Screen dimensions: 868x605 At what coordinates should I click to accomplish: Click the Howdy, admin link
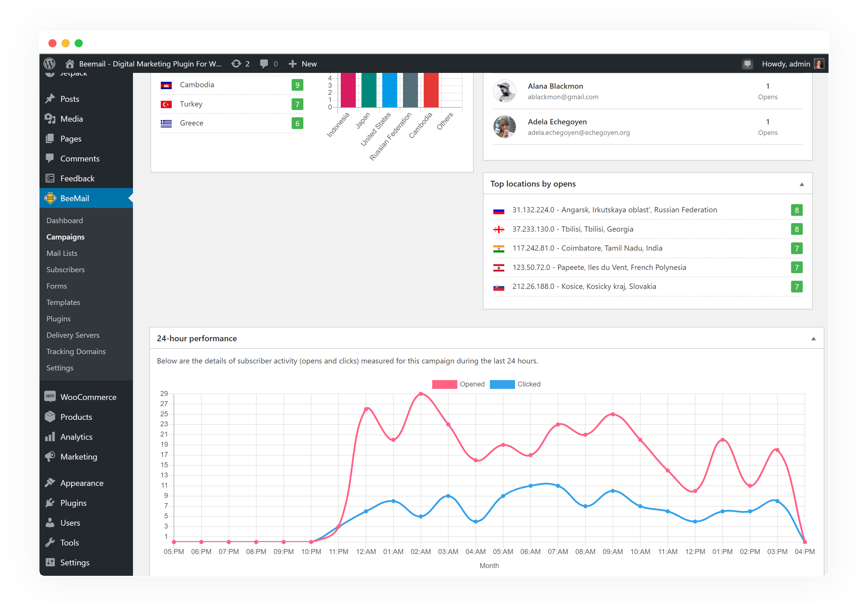[786, 64]
